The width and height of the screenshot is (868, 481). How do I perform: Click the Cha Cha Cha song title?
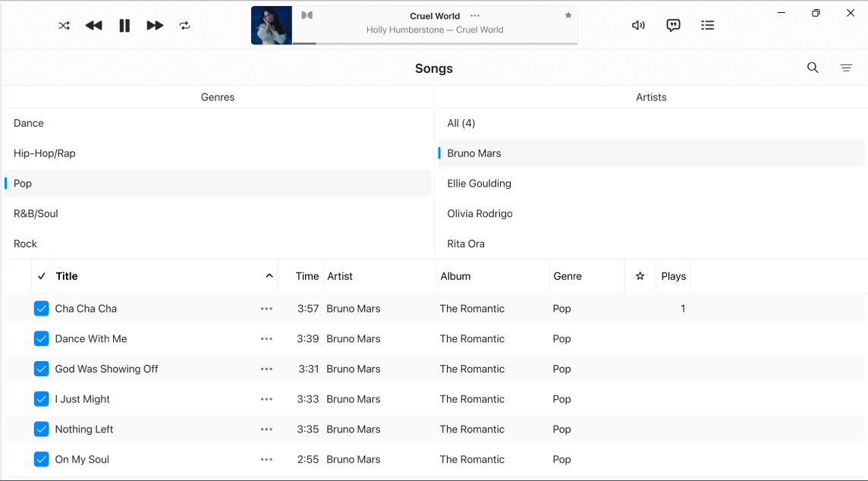tap(86, 309)
